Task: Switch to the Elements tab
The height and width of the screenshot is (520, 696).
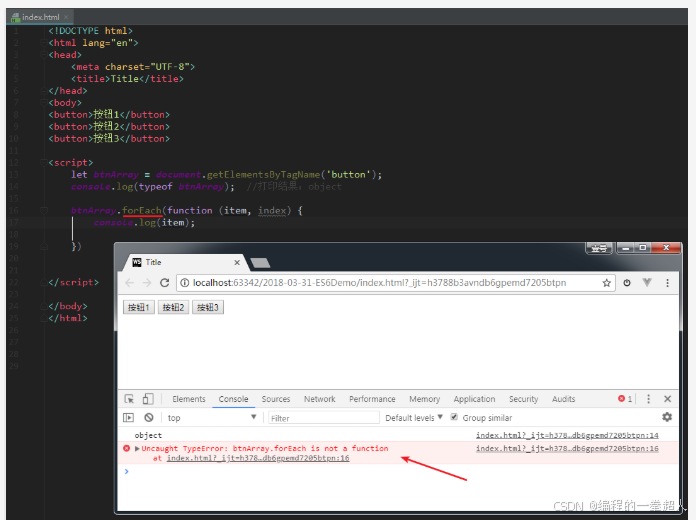Action: click(189, 399)
